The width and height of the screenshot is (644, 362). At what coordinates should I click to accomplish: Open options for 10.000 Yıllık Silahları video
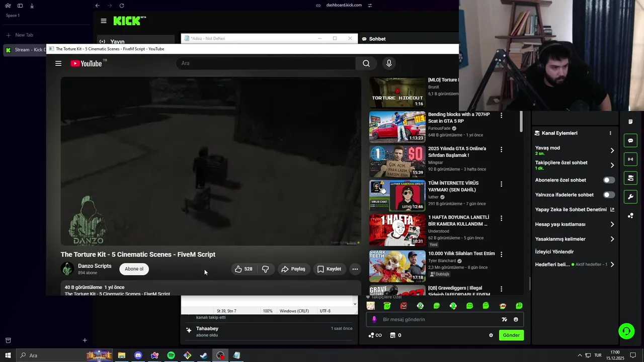[x=501, y=254]
